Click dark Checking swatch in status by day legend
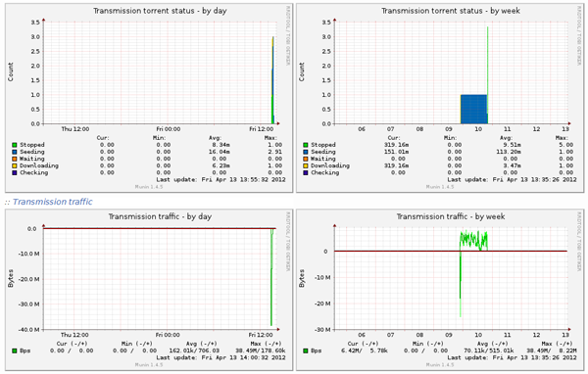The height and width of the screenshot is (374, 588). pyautogui.click(x=15, y=172)
